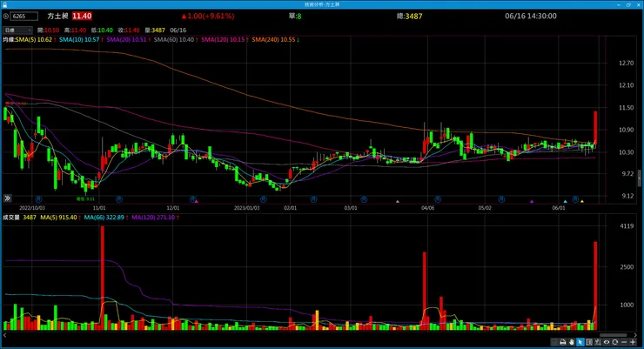Viewport: 644px width, 349px height.
Task: Click the 開:10.50 open price value
Action: point(48,30)
